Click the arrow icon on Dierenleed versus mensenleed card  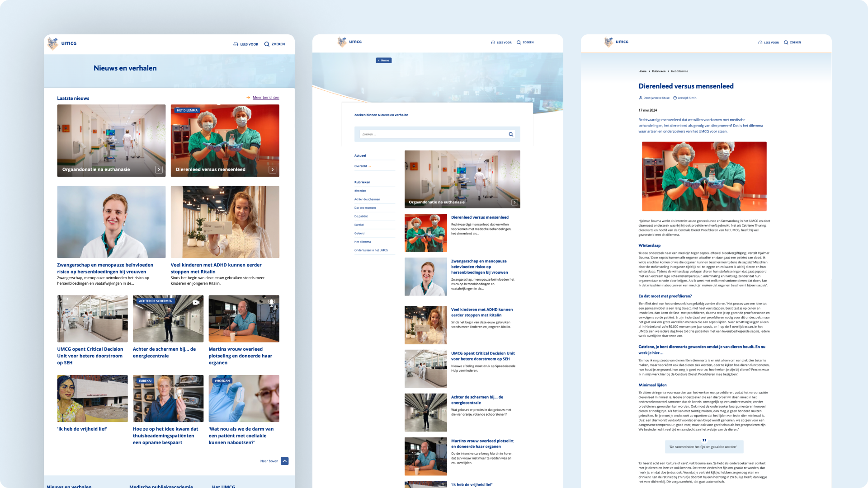[x=272, y=169]
